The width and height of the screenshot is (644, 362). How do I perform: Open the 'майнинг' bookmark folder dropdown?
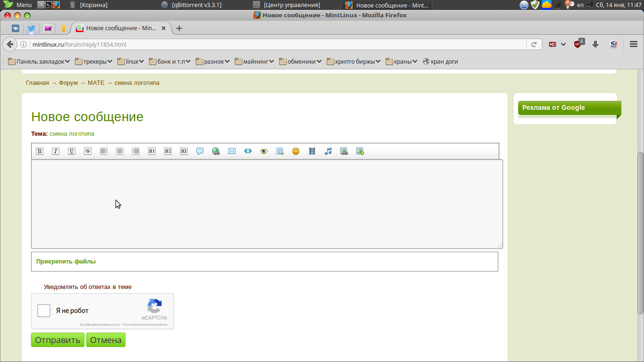click(x=255, y=61)
